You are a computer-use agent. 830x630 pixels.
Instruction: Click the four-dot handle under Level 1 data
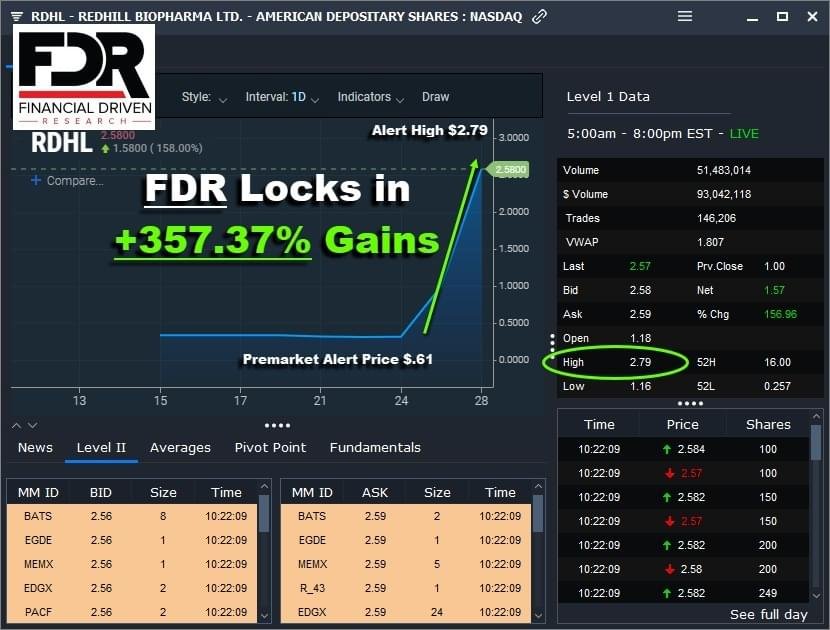pos(691,403)
